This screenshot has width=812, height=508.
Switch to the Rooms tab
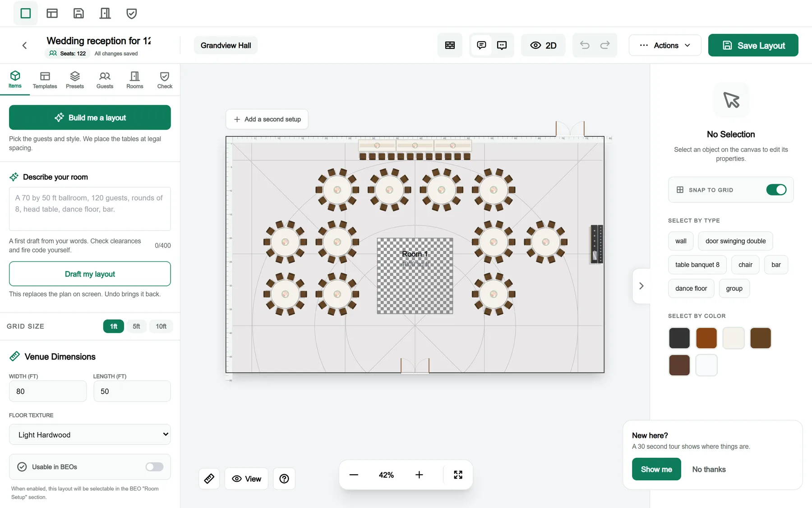[x=135, y=80]
